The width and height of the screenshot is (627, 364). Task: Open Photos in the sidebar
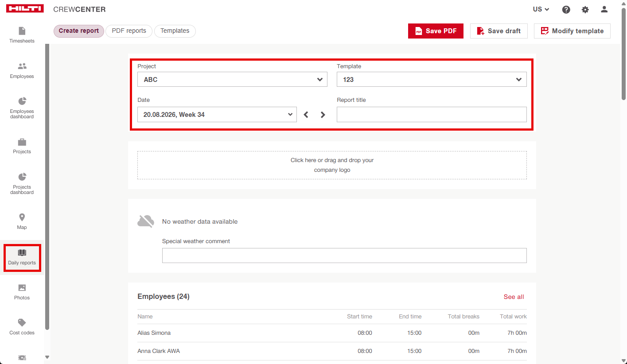[x=22, y=292]
